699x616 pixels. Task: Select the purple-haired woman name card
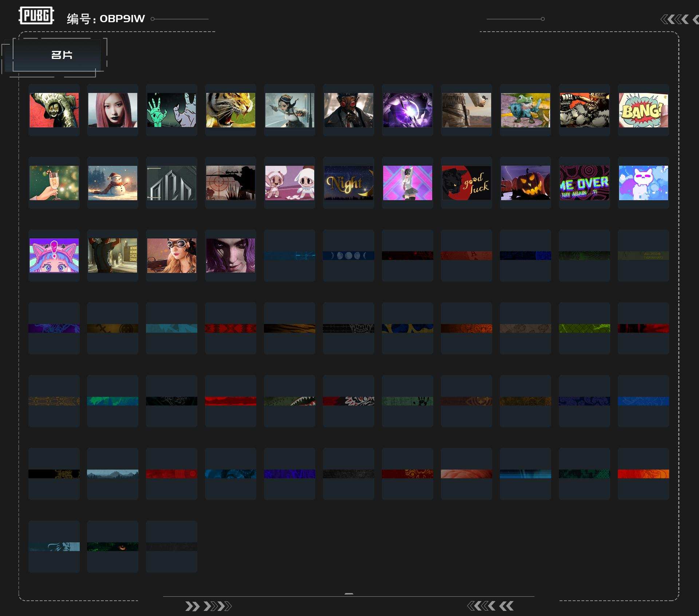[x=230, y=255]
